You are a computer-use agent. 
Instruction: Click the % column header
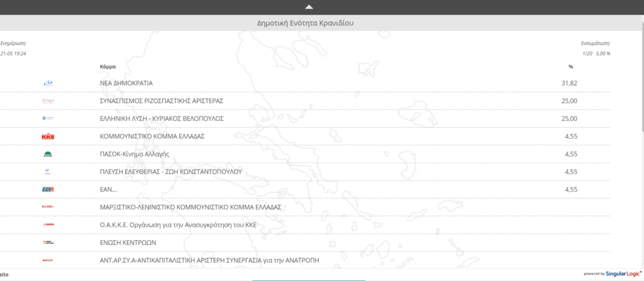(570, 67)
